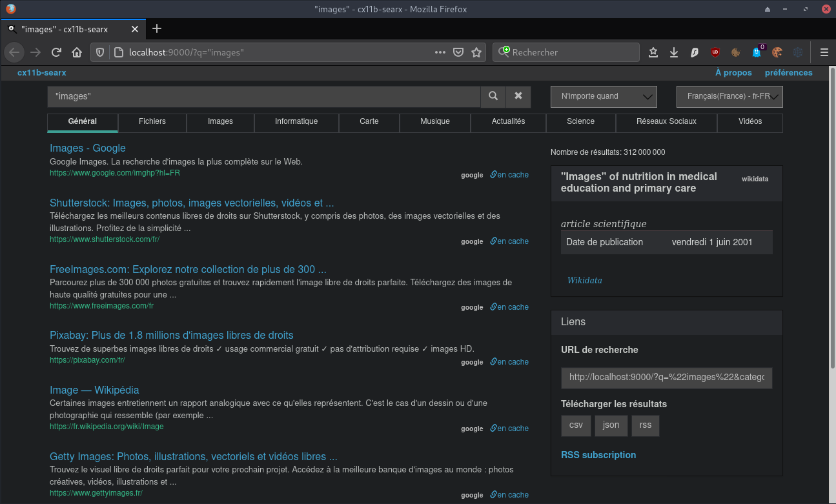836x504 pixels.
Task: Clear the search query with the X button
Action: tap(518, 96)
